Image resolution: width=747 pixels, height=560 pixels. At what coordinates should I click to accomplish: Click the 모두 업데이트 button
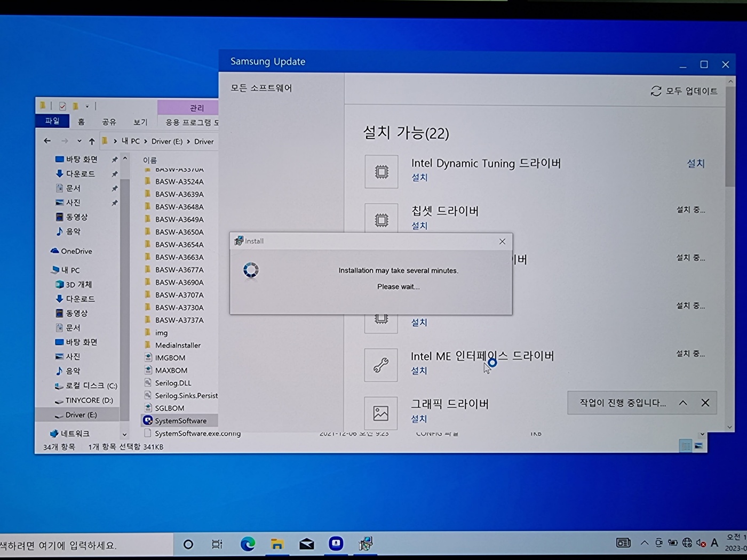[x=684, y=91]
